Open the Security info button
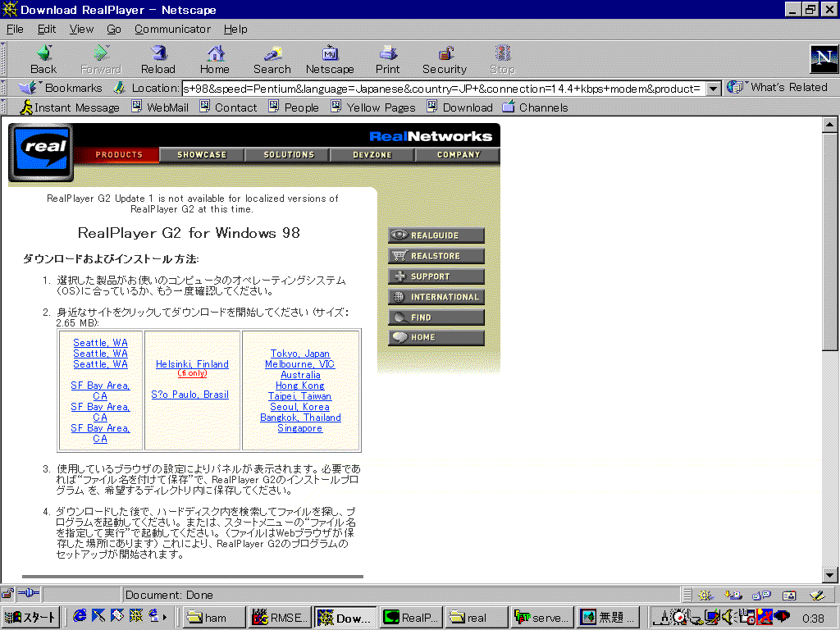The width and height of the screenshot is (840, 630). pos(445,59)
